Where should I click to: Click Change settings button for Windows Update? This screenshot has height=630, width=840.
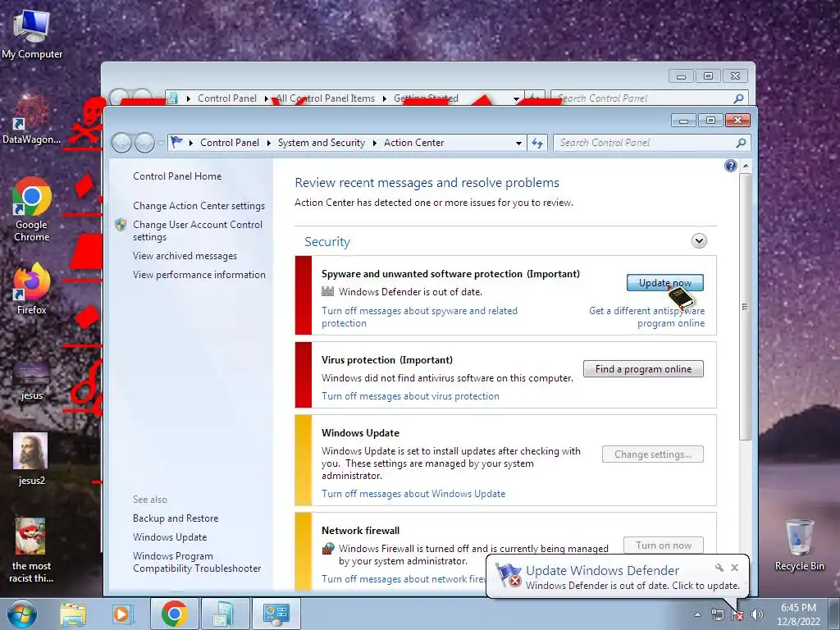tap(652, 454)
